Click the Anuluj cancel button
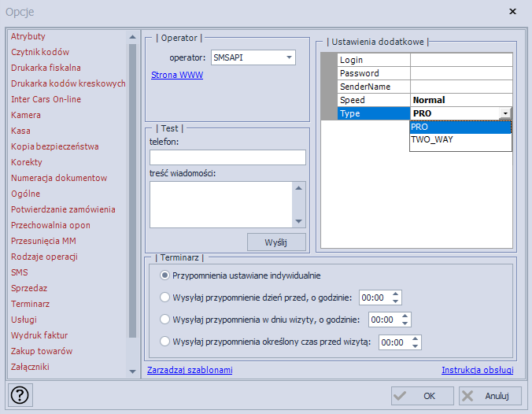This screenshot has width=532, height=414. [490, 395]
